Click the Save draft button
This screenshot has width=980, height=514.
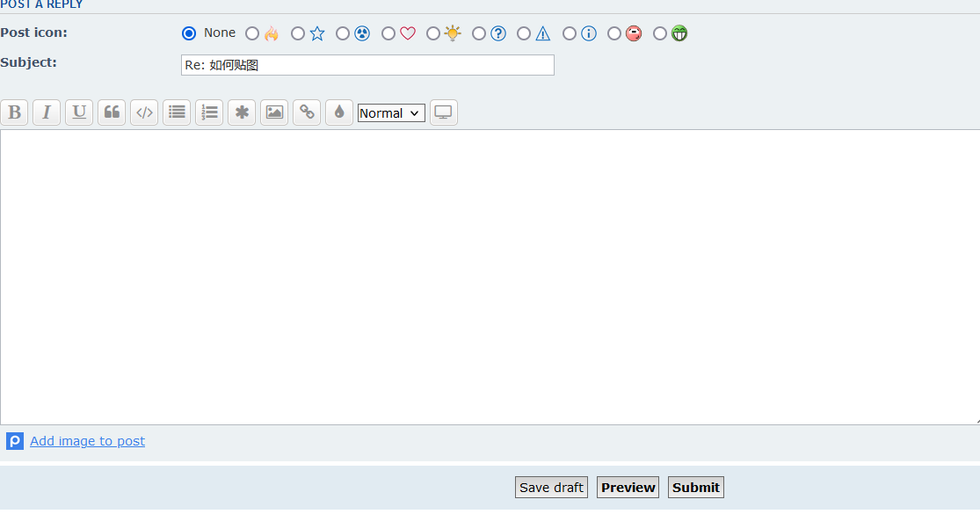pos(551,487)
